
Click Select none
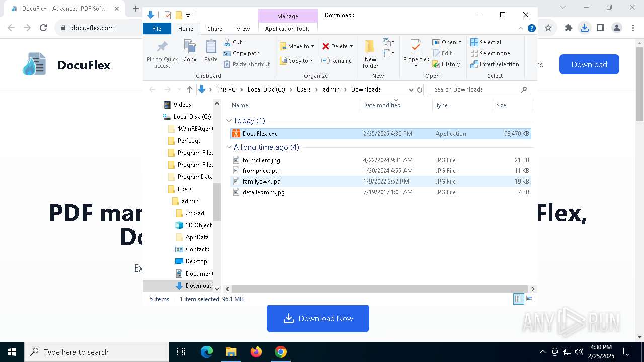[491, 53]
